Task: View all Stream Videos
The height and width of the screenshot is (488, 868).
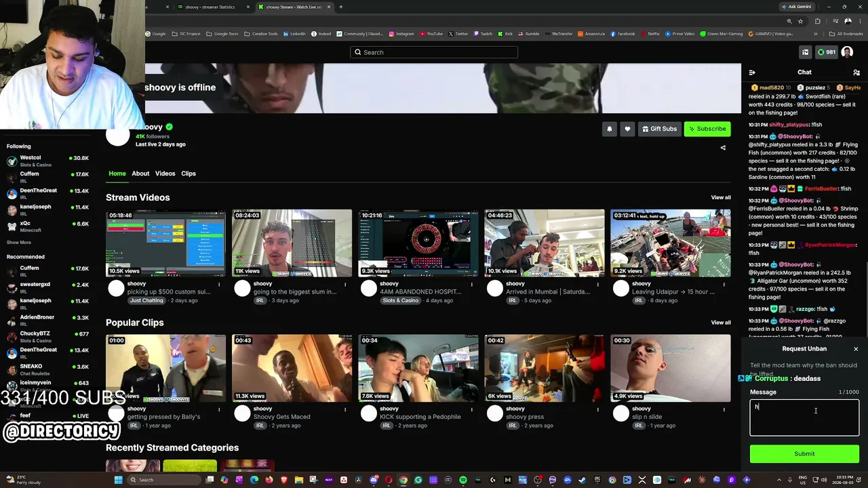Action: [721, 197]
